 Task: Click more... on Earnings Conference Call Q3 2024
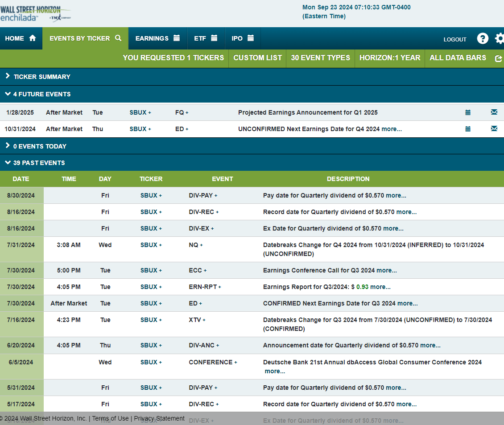click(x=387, y=270)
